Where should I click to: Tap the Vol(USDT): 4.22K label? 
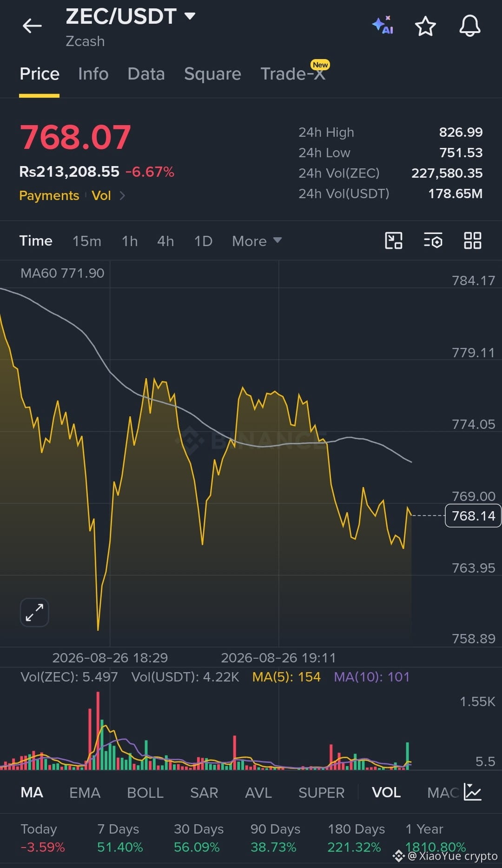click(x=185, y=677)
